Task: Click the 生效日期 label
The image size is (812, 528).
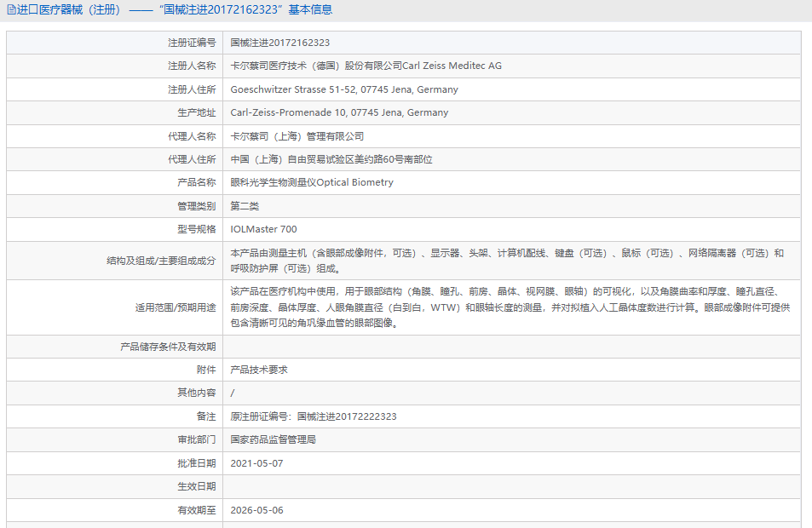Action: point(196,486)
